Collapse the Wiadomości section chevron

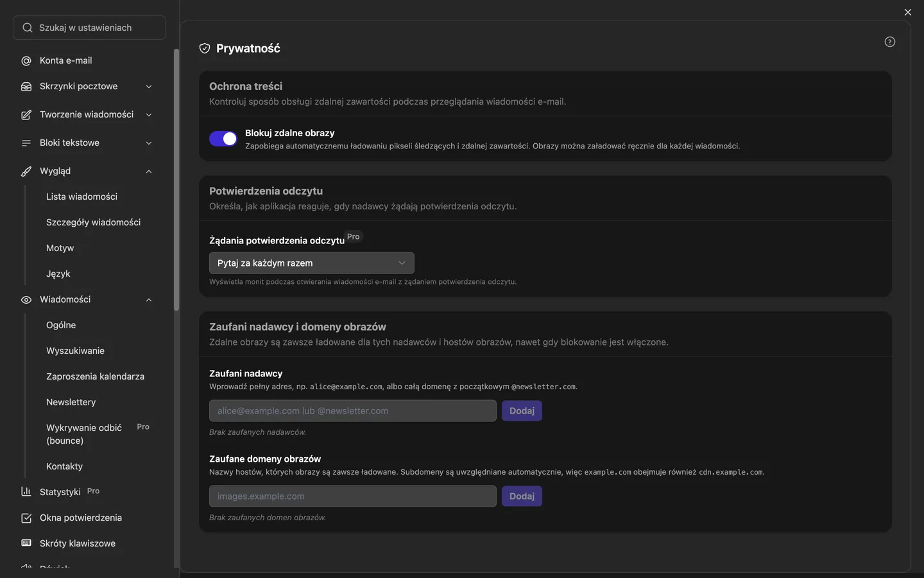(x=149, y=300)
